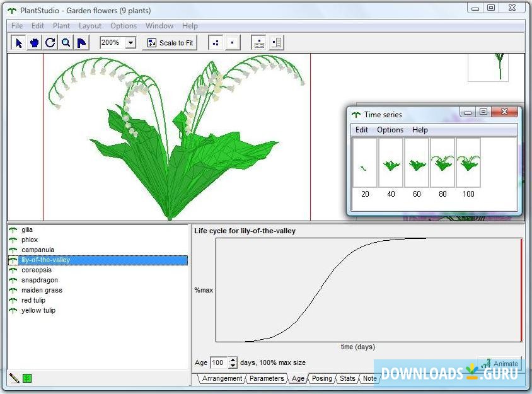
Task: Toggle the first dot display option on toolbar
Action: point(216,42)
